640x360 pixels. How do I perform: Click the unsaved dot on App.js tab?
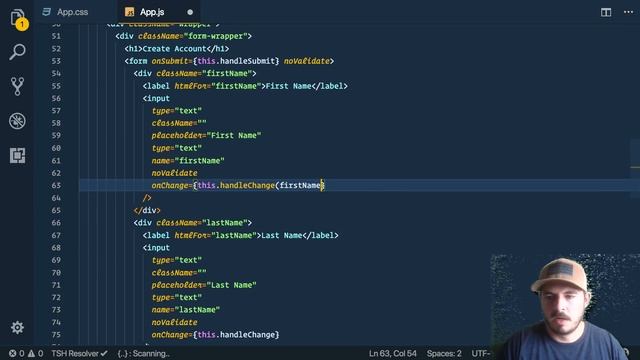pos(190,12)
